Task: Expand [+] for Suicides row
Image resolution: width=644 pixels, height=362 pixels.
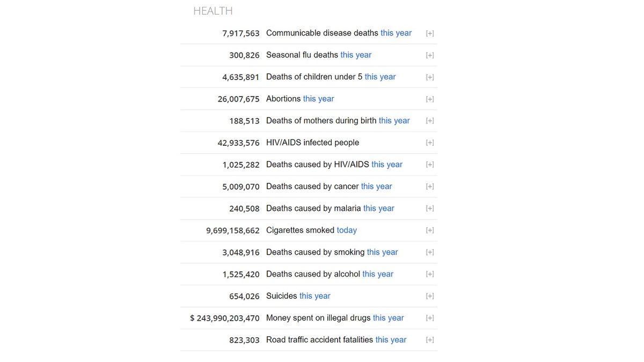Action: (430, 296)
